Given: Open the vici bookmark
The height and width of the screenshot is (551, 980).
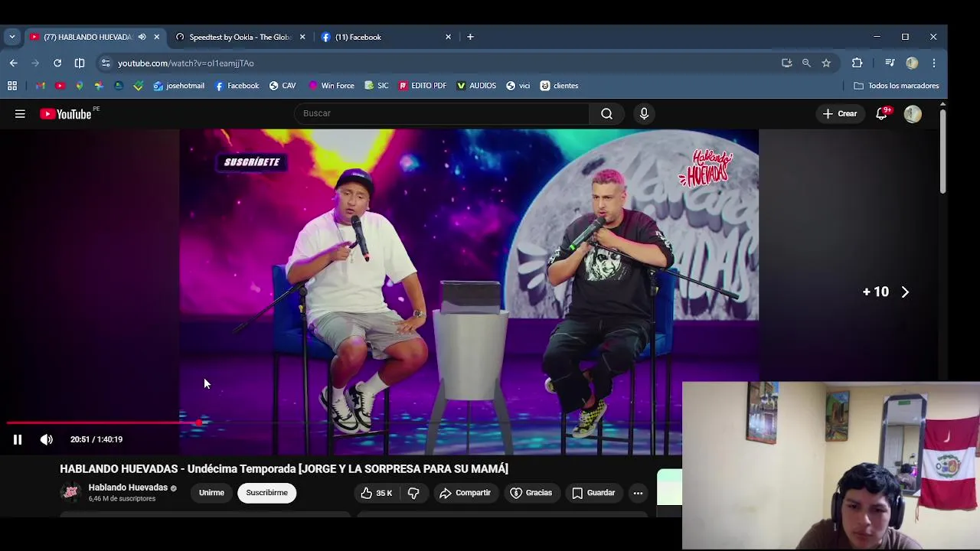Looking at the screenshot, I should pyautogui.click(x=518, y=86).
